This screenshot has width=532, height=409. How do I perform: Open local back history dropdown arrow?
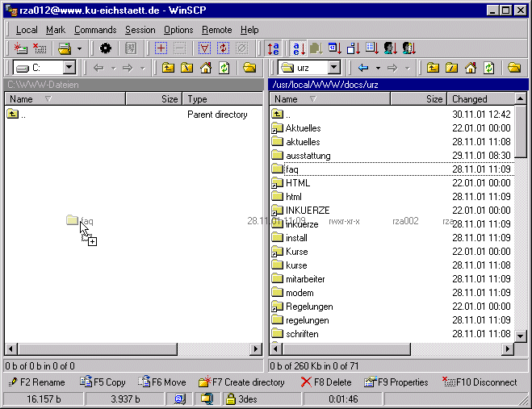(x=114, y=68)
